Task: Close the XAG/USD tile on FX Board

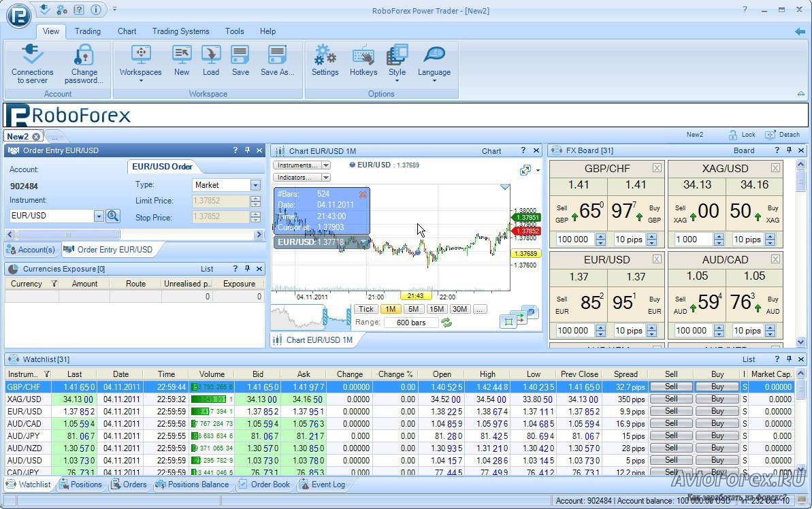Action: click(x=775, y=168)
